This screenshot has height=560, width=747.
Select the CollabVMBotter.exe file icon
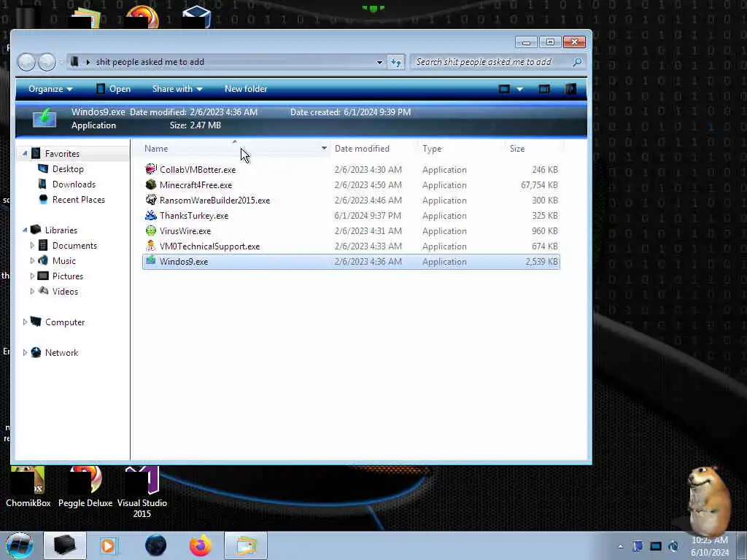(x=151, y=169)
